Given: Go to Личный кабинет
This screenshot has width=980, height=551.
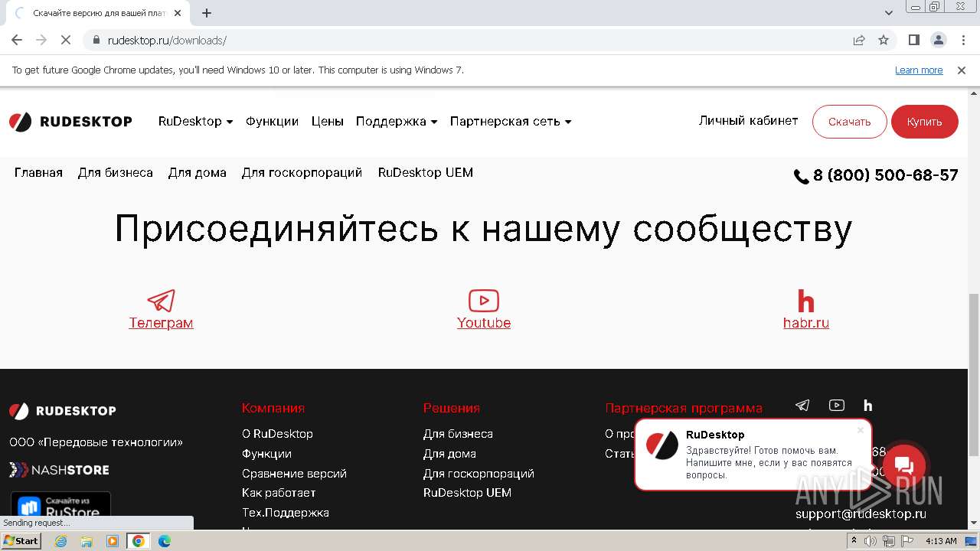Looking at the screenshot, I should click(x=748, y=121).
